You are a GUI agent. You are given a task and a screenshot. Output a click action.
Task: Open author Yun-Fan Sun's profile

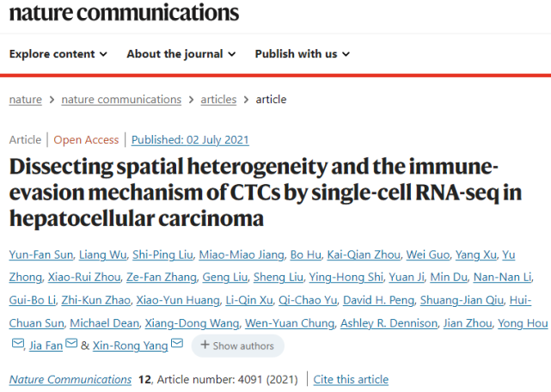pos(38,254)
